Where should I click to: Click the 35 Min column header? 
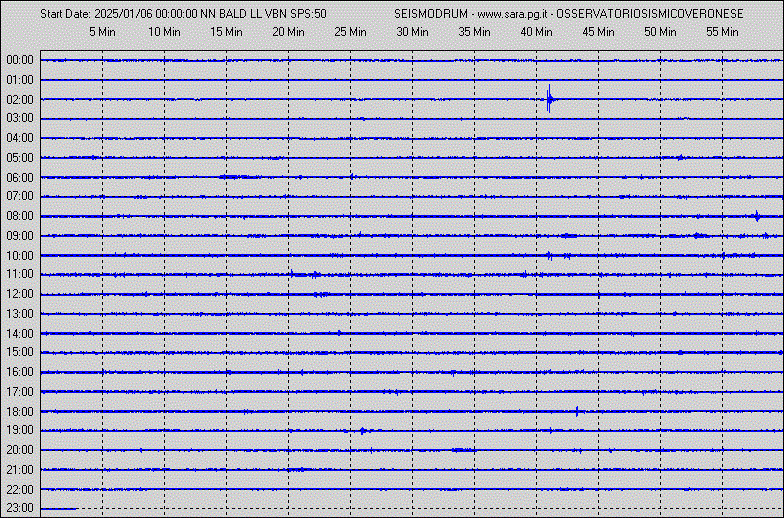coord(474,32)
